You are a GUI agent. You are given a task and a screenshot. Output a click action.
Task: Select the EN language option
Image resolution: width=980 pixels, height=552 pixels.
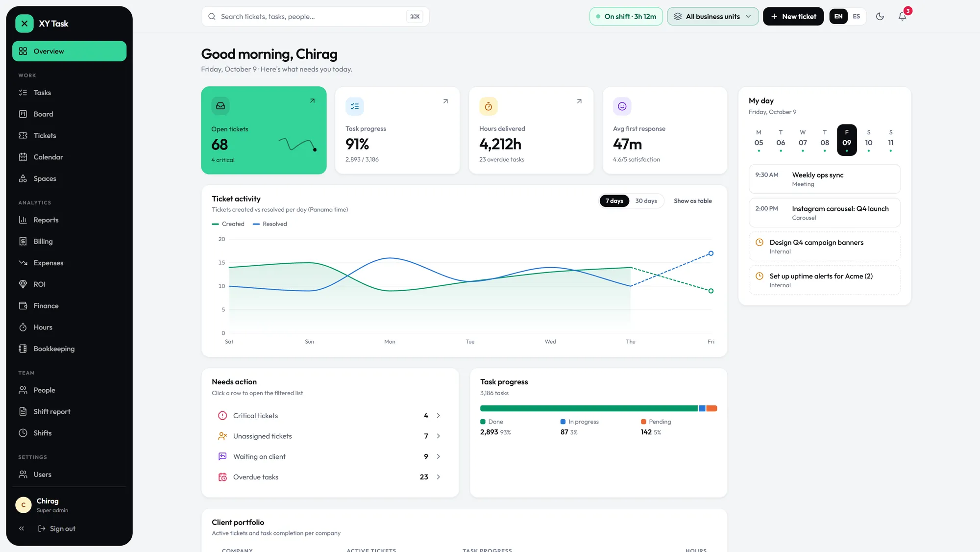[x=838, y=16]
